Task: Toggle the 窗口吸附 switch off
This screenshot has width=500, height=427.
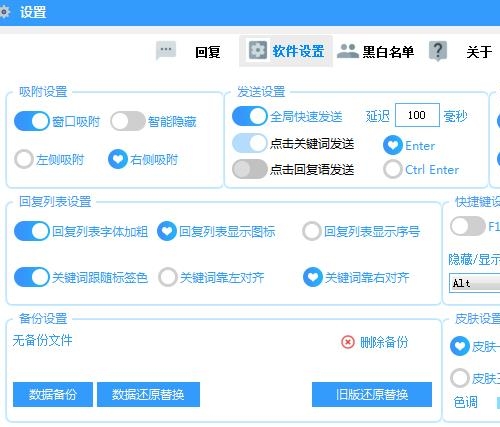Action: tap(32, 121)
